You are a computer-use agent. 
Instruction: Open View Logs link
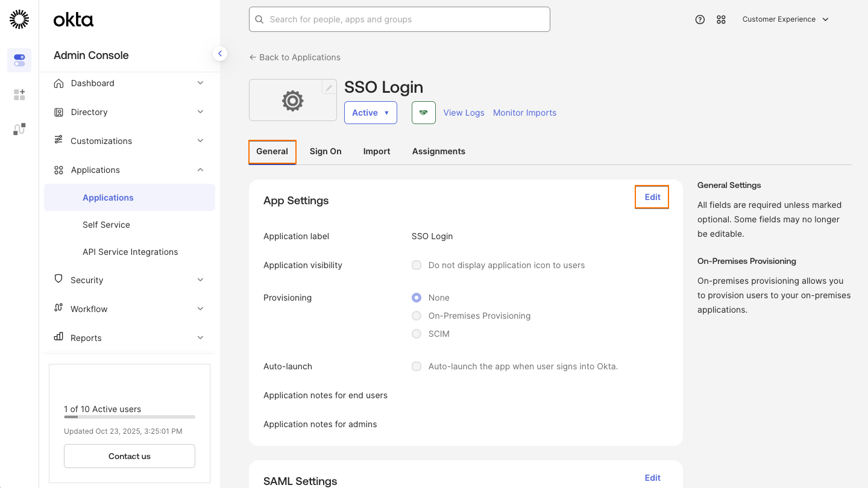coord(464,113)
